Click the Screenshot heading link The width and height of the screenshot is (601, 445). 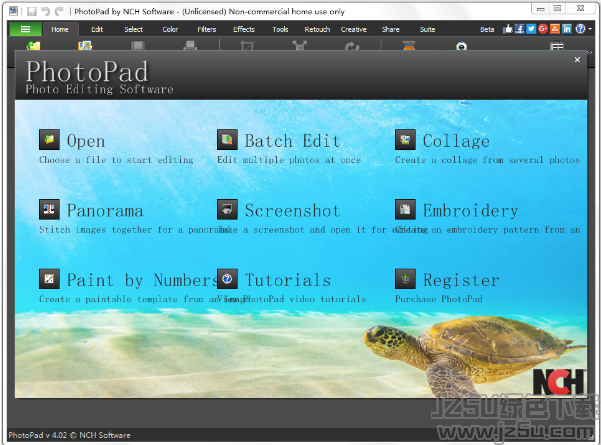click(x=292, y=211)
